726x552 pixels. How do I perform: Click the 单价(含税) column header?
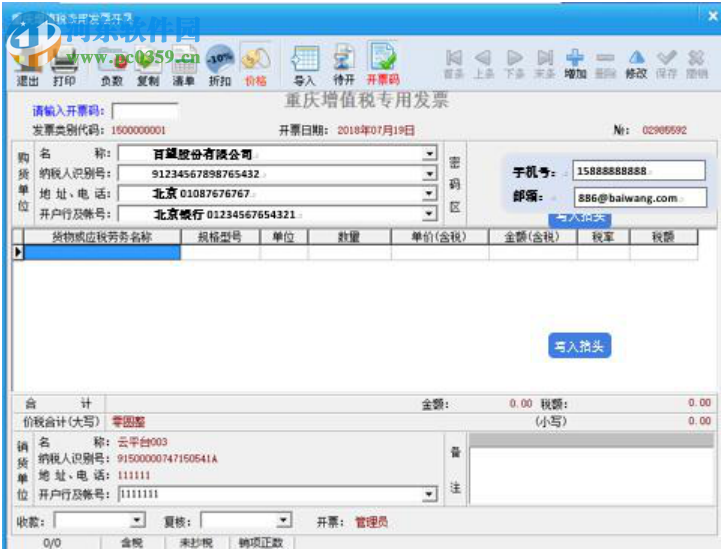pos(439,237)
